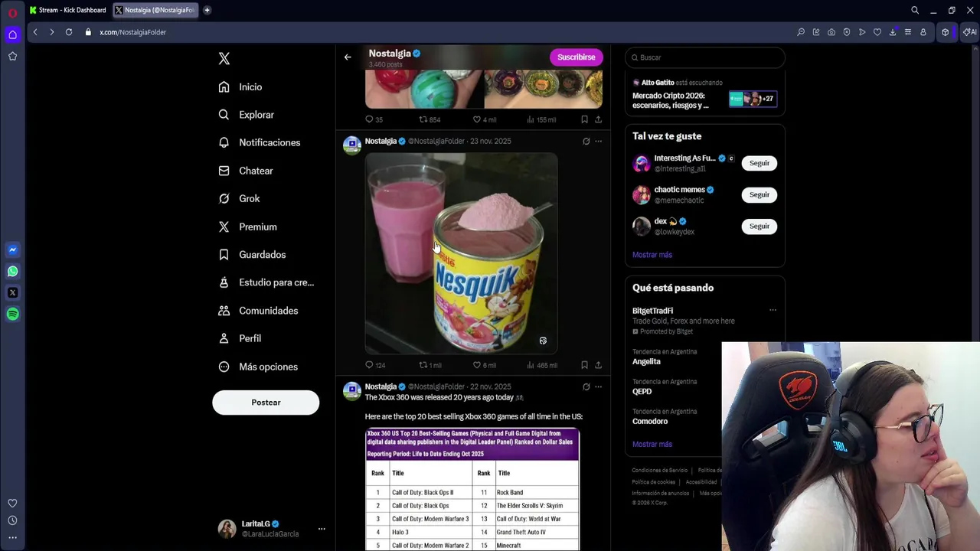Open WhatsApp in the Opera sidebar

[12, 271]
